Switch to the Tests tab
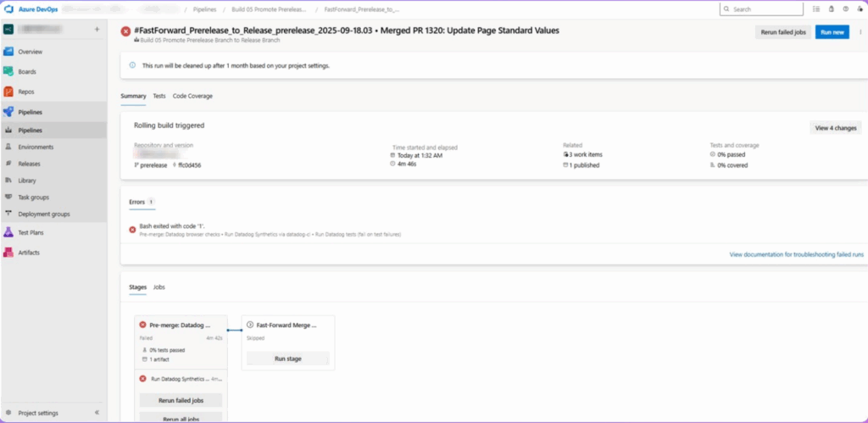The width and height of the screenshot is (868, 423). coord(159,96)
